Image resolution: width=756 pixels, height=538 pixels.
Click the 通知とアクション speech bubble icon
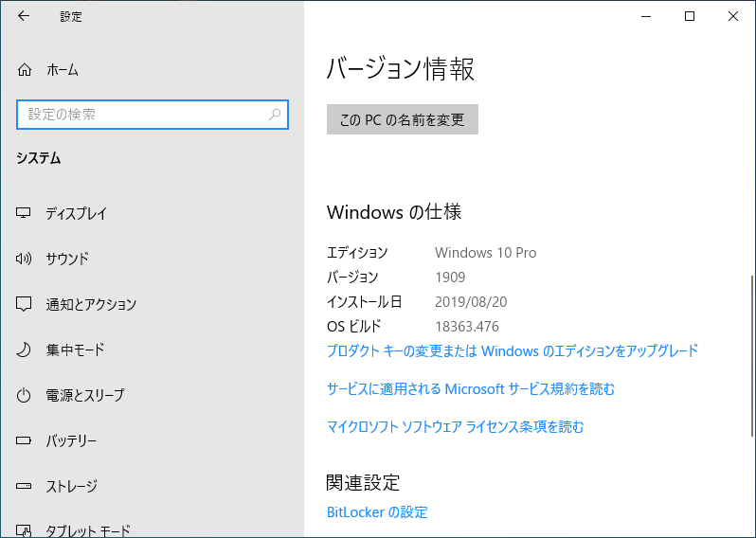23,304
